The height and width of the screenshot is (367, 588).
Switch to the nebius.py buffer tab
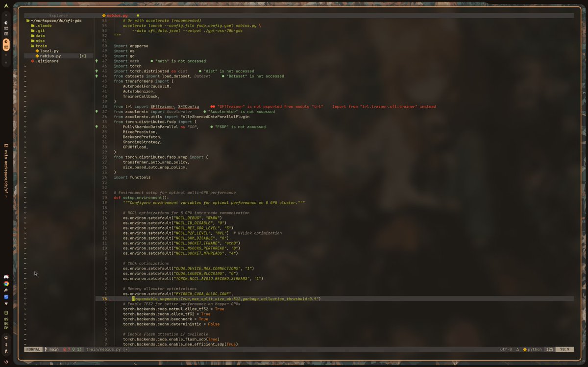(x=118, y=16)
